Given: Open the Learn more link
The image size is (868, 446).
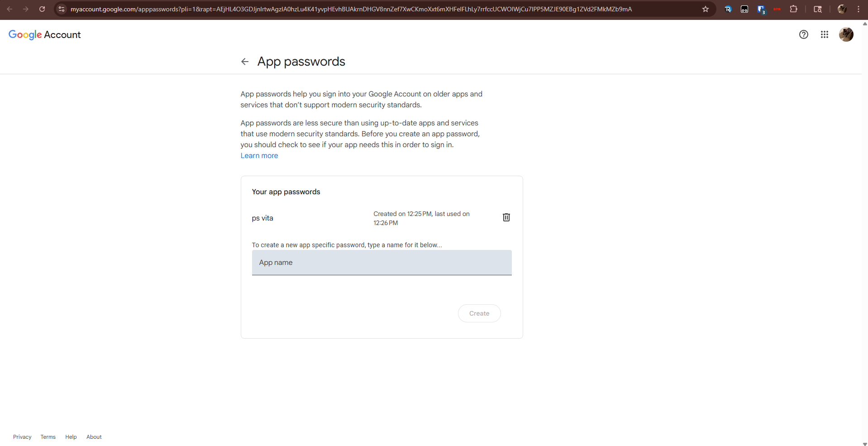Looking at the screenshot, I should pos(259,156).
